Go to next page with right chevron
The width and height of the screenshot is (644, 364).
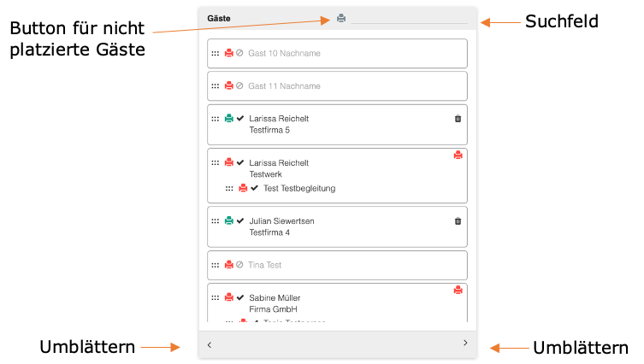465,343
